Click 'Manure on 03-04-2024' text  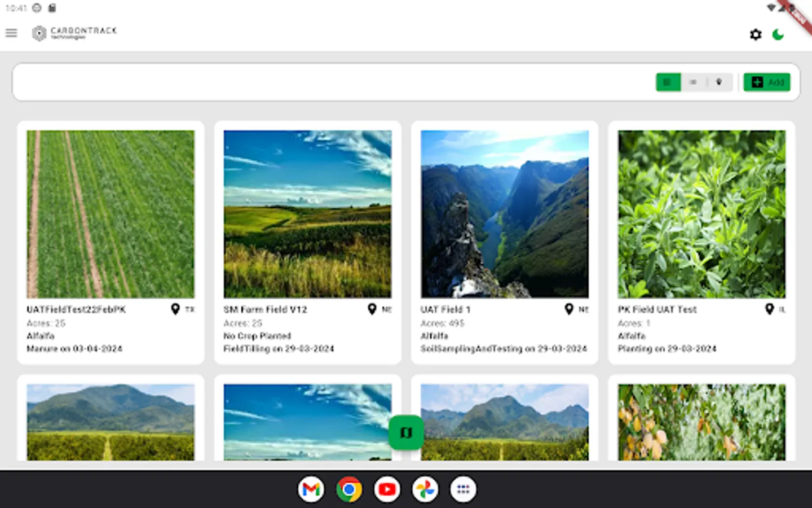pos(74,349)
